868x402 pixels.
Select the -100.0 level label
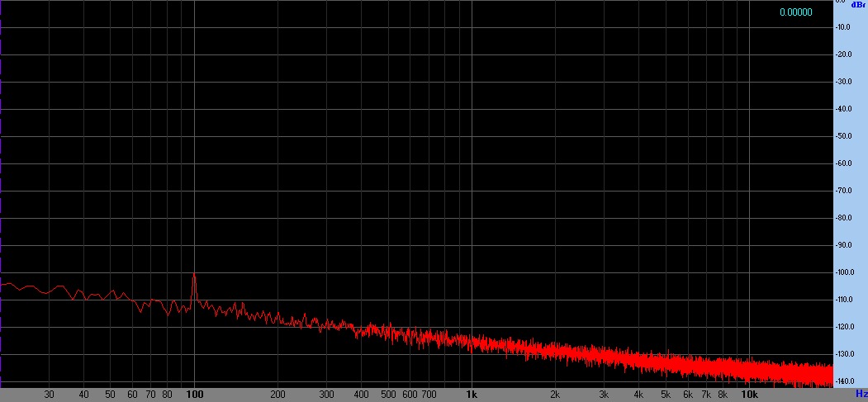[844, 272]
